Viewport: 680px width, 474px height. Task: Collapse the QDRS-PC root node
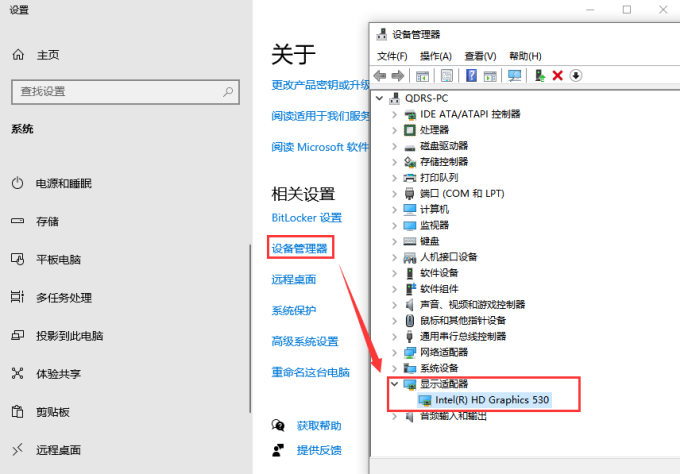(x=378, y=98)
